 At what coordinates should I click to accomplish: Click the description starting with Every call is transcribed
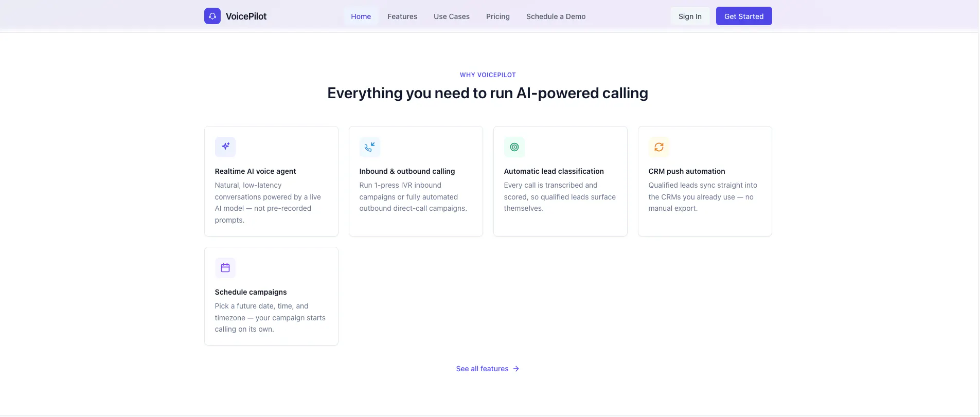coord(560,197)
